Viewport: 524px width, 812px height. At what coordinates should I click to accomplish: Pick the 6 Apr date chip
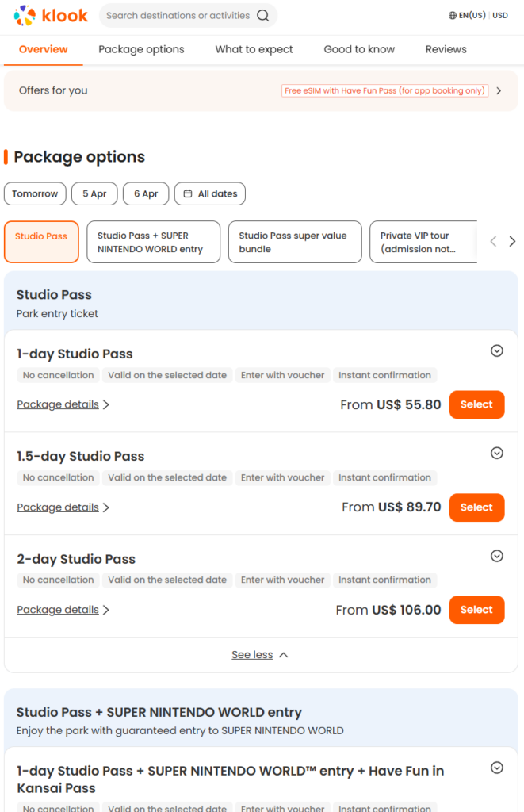(x=146, y=193)
